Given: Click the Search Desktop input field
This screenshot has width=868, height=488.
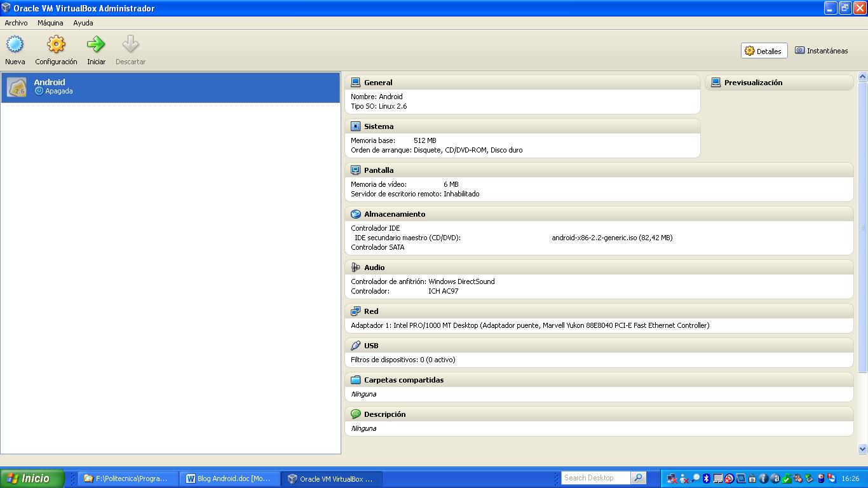Looking at the screenshot, I should pyautogui.click(x=595, y=478).
